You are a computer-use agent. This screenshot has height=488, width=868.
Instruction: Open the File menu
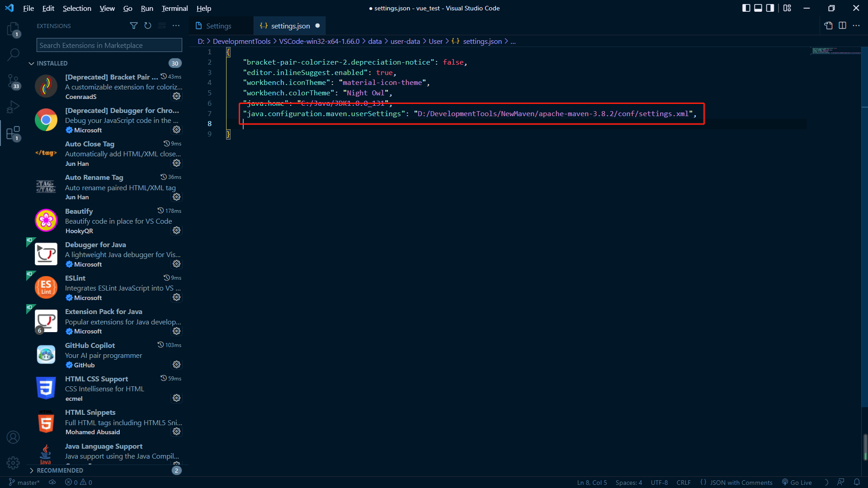[28, 8]
